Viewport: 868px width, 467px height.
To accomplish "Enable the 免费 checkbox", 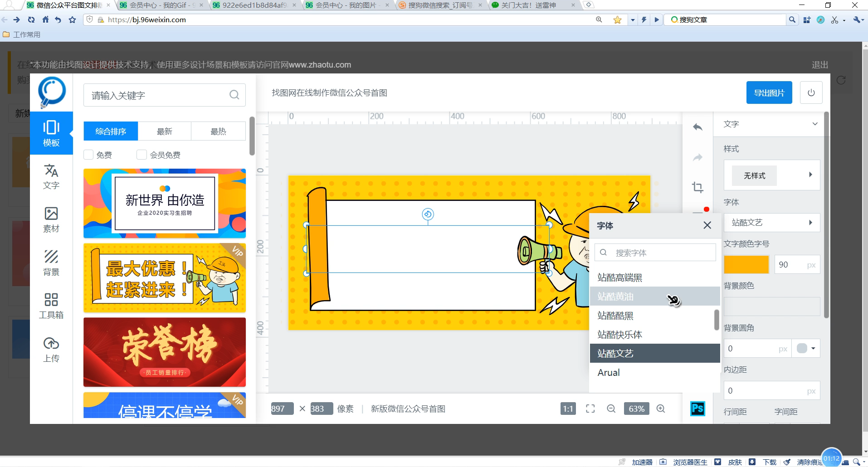I will (88, 155).
